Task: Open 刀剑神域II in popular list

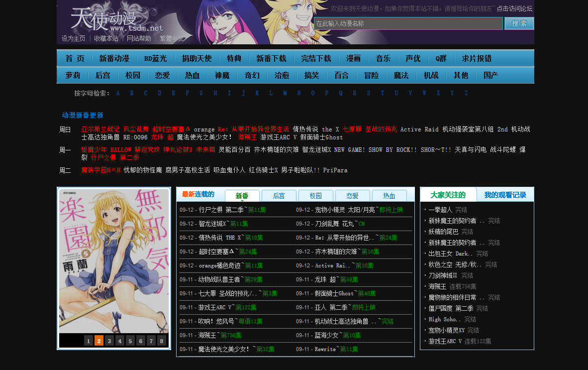Action: [x=443, y=275]
